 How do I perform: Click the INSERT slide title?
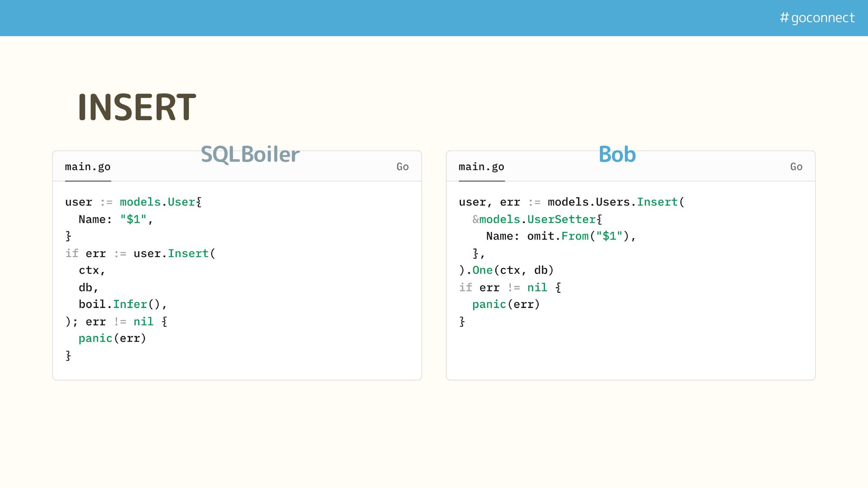pyautogui.click(x=137, y=108)
